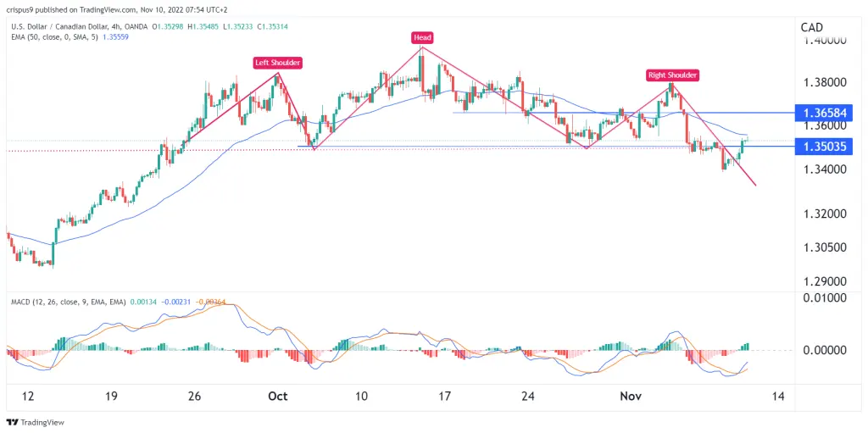The height and width of the screenshot is (433, 868).
Task: Click the 17 date on time axis
Action: pyautogui.click(x=444, y=397)
